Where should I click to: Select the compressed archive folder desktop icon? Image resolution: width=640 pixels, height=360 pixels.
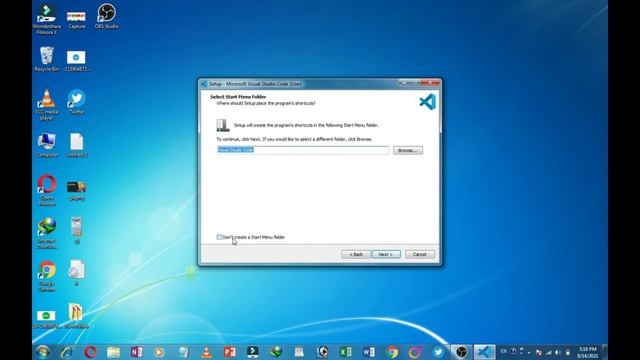[76, 316]
